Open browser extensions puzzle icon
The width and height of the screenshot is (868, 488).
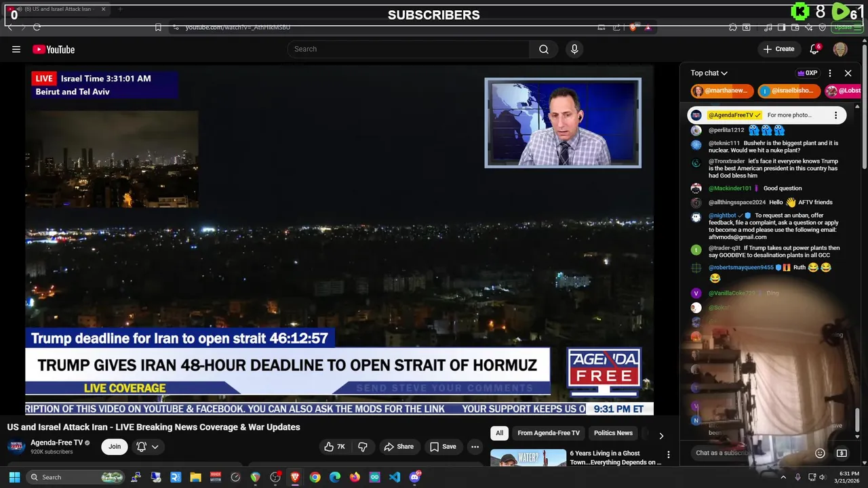click(733, 27)
